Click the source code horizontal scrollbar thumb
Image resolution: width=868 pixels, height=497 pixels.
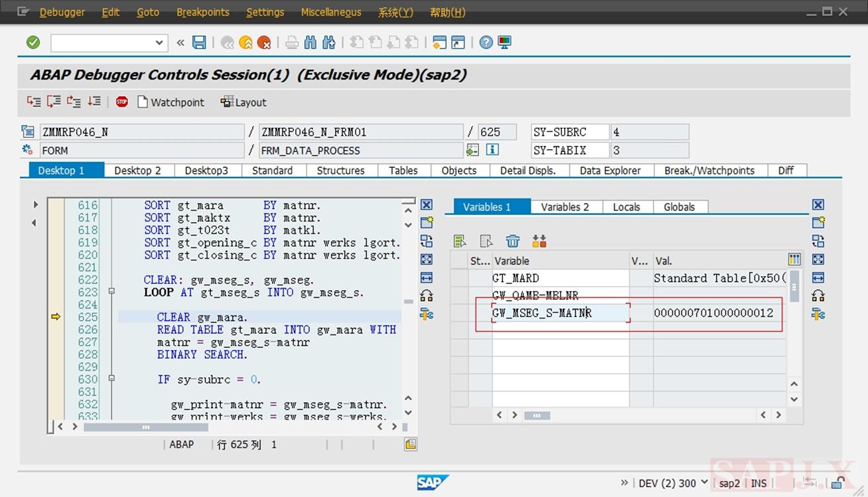click(146, 427)
